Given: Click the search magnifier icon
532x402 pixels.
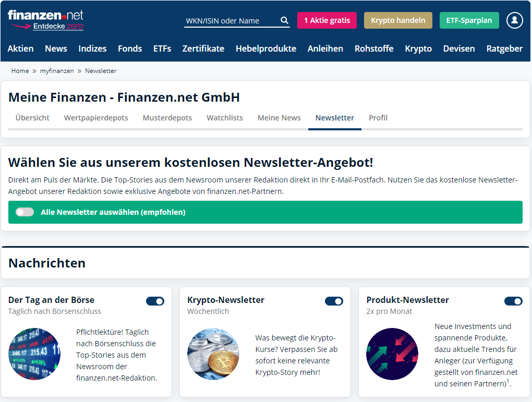Looking at the screenshot, I should click(284, 20).
